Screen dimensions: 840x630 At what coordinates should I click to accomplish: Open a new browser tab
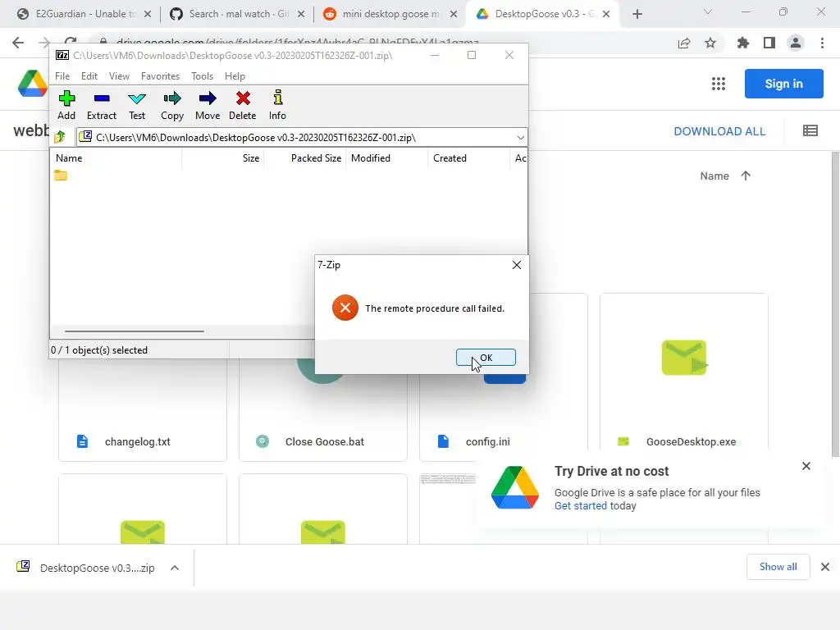tap(637, 14)
